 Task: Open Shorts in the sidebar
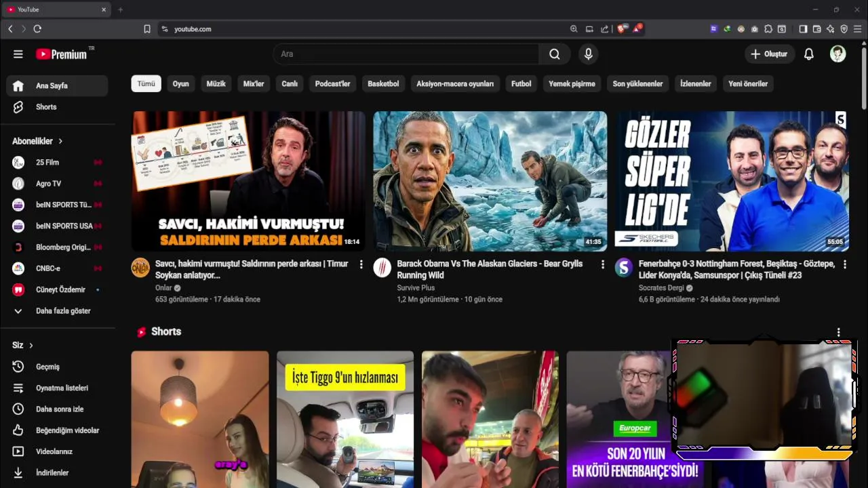point(57,107)
